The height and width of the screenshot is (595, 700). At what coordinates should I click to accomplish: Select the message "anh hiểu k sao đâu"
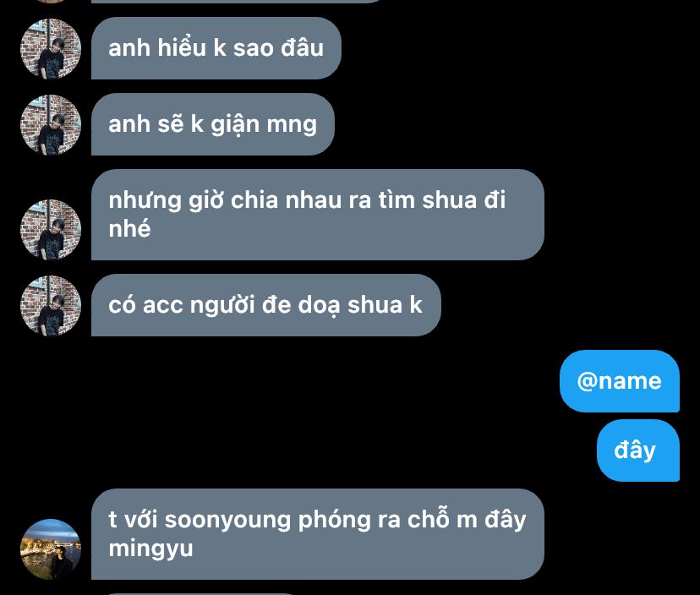[x=216, y=48]
